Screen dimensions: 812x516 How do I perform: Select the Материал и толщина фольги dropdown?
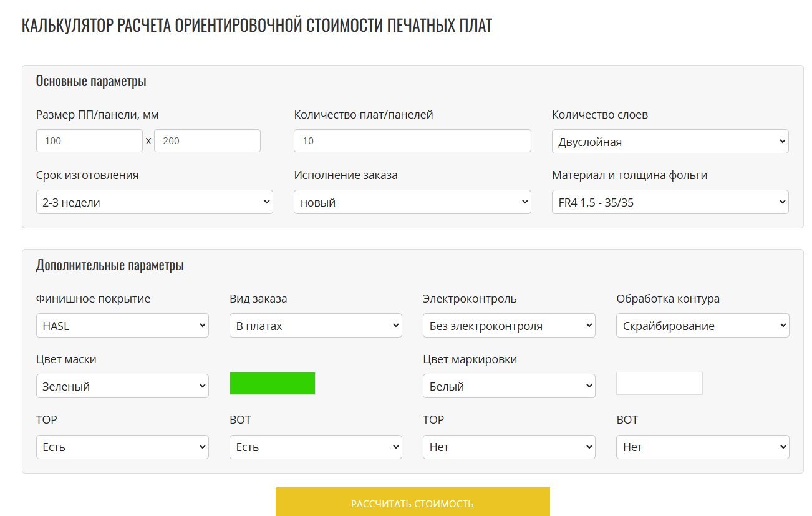point(670,202)
